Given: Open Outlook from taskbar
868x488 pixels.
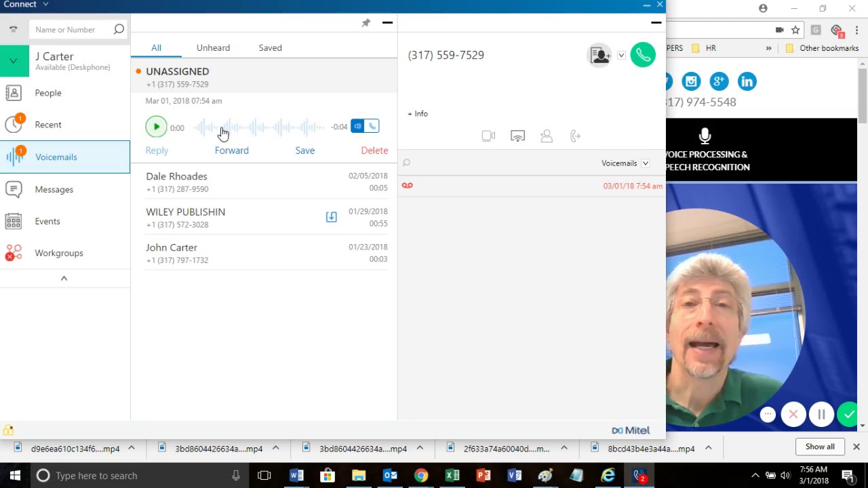Looking at the screenshot, I should pyautogui.click(x=390, y=475).
